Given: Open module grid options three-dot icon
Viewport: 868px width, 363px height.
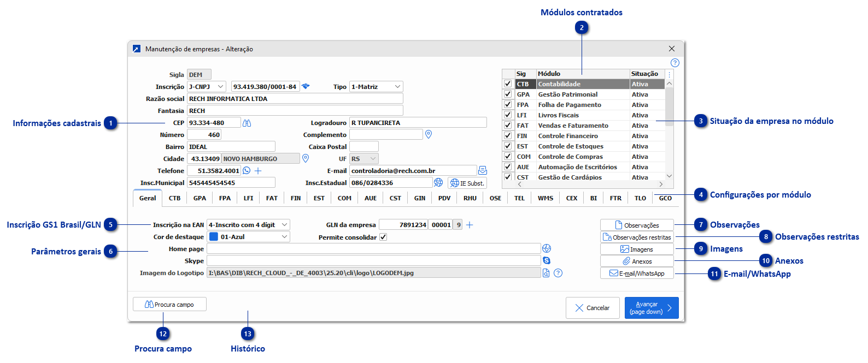Looking at the screenshot, I should [x=670, y=74].
